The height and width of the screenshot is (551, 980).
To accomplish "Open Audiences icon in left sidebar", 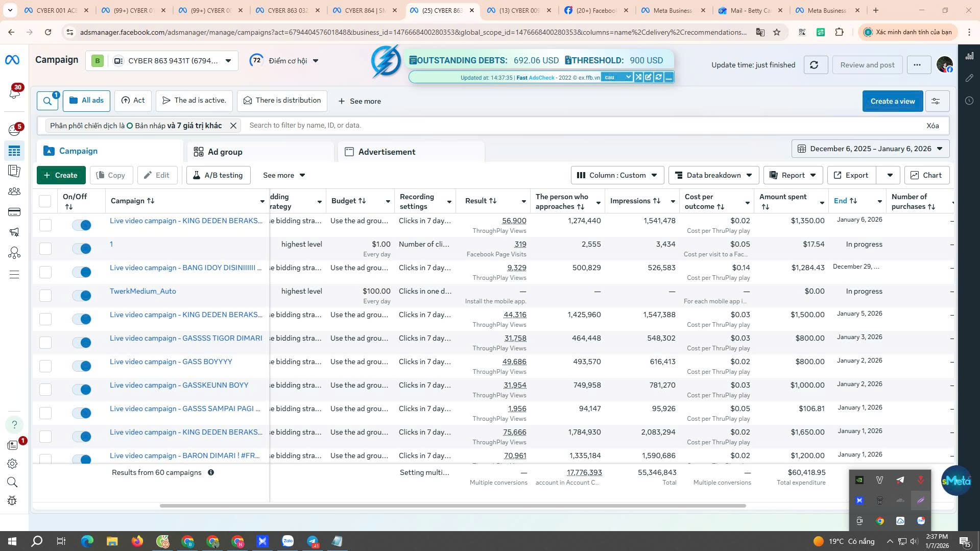I will point(14,191).
